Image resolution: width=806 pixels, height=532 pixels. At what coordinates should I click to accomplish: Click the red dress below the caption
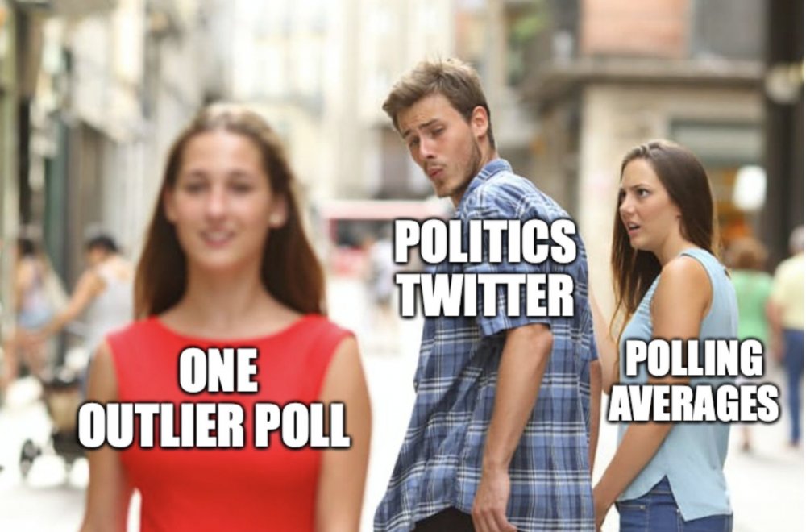click(x=226, y=488)
